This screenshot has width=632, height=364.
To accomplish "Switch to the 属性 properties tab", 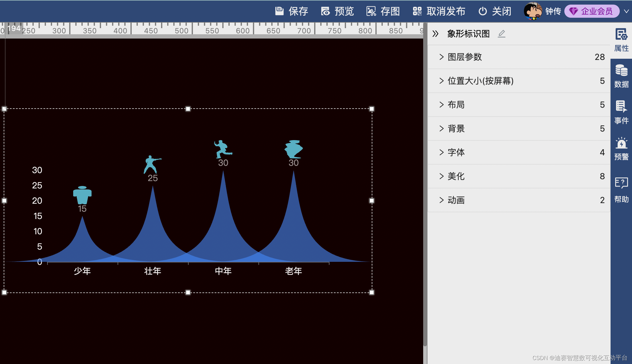I will coord(621,40).
